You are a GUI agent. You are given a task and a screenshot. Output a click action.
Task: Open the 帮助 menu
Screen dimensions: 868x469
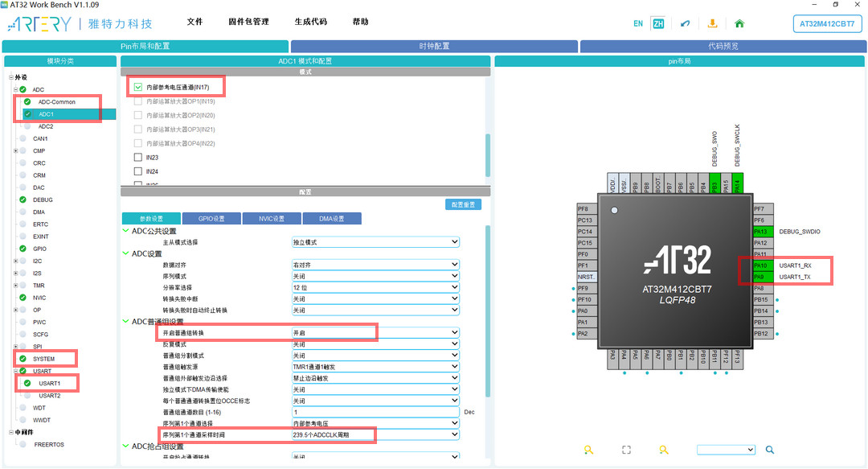[360, 22]
